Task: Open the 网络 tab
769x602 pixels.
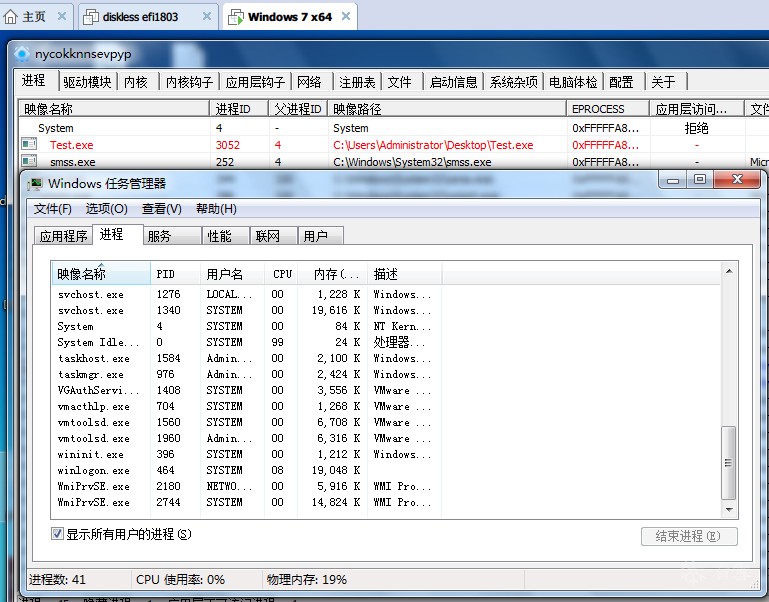Action: click(311, 82)
